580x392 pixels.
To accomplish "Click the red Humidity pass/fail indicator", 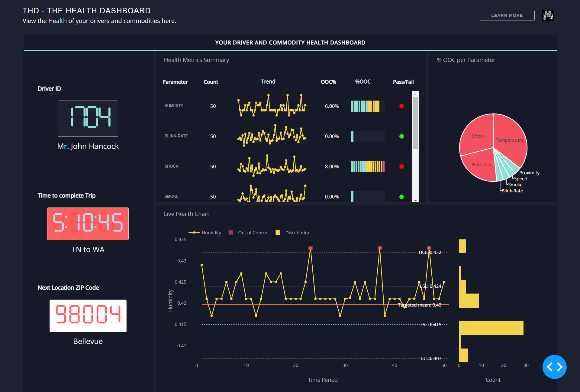I will (401, 106).
